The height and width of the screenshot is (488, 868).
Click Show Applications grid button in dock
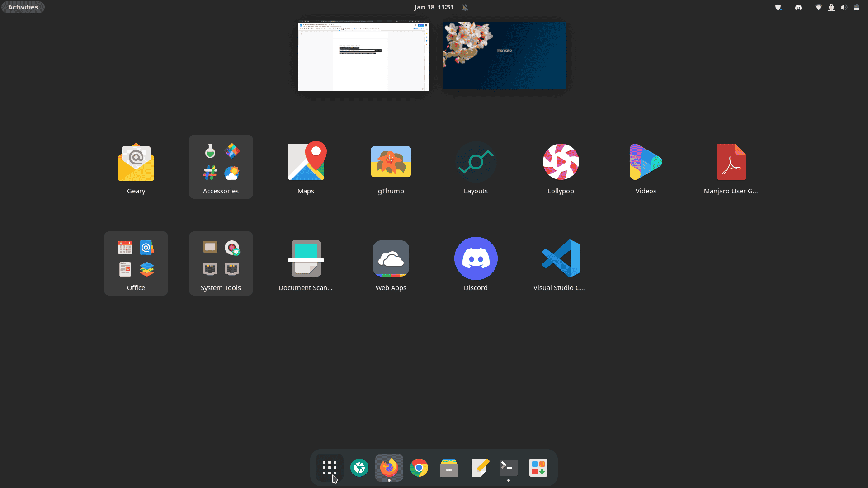(330, 468)
